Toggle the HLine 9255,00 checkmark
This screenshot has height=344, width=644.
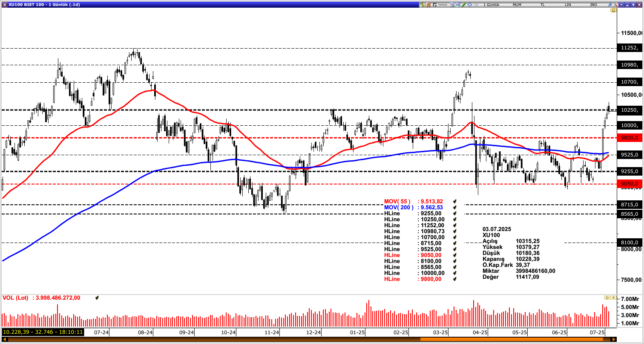click(x=455, y=213)
